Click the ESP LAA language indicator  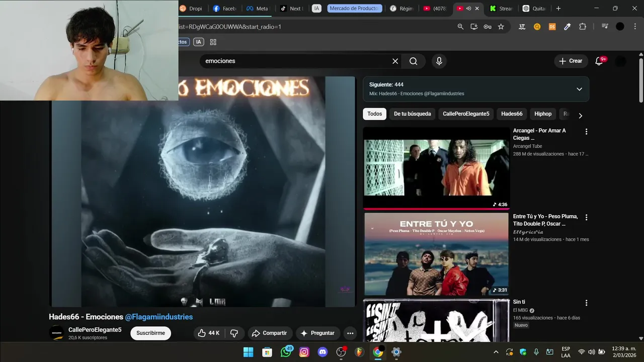click(x=566, y=352)
